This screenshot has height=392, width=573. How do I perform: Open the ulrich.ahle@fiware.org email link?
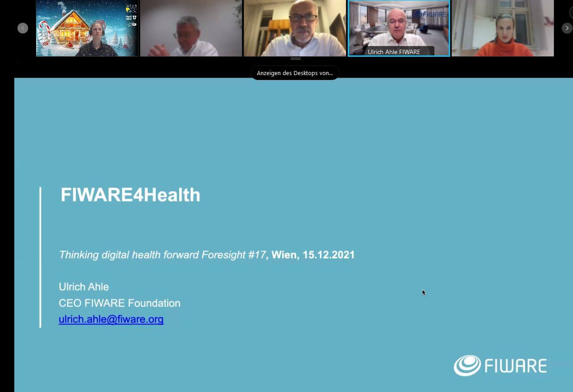[111, 320]
